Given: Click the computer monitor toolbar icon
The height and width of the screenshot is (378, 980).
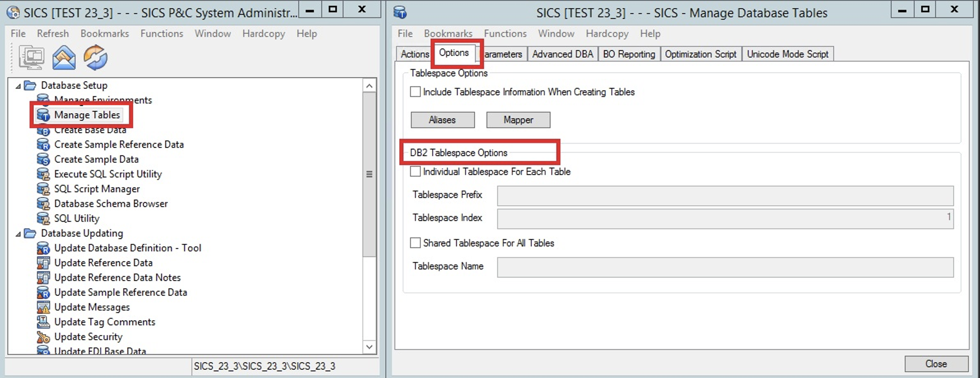Looking at the screenshot, I should click(x=31, y=57).
